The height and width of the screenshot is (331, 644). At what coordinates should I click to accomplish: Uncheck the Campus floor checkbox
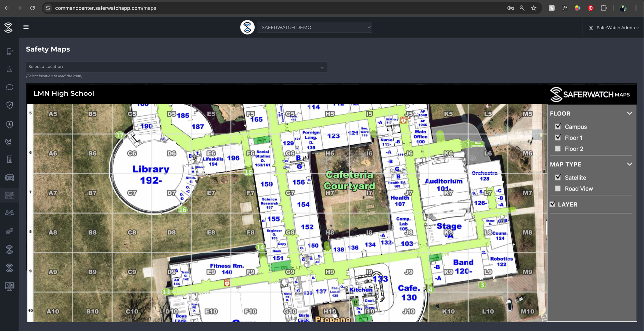(x=558, y=127)
